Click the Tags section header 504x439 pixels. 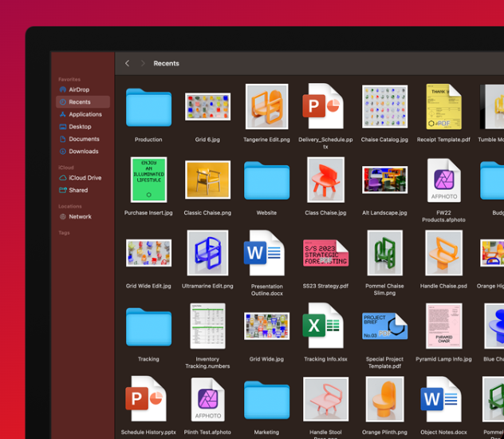tap(64, 233)
